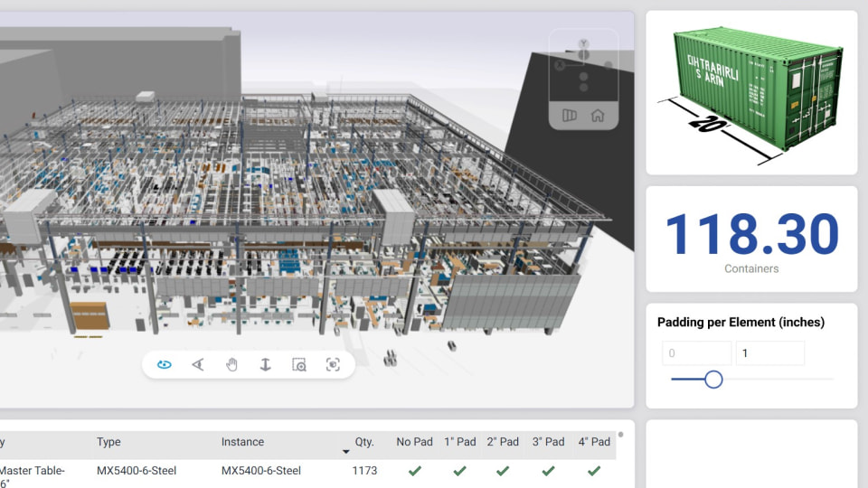The height and width of the screenshot is (488, 868).
Task: Click the 2" Pad checkmark for MX5400-6-Steel
Action: (503, 471)
